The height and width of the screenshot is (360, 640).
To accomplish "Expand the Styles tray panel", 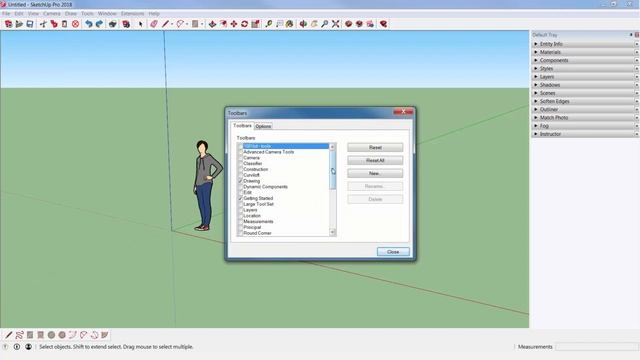I will click(x=585, y=69).
